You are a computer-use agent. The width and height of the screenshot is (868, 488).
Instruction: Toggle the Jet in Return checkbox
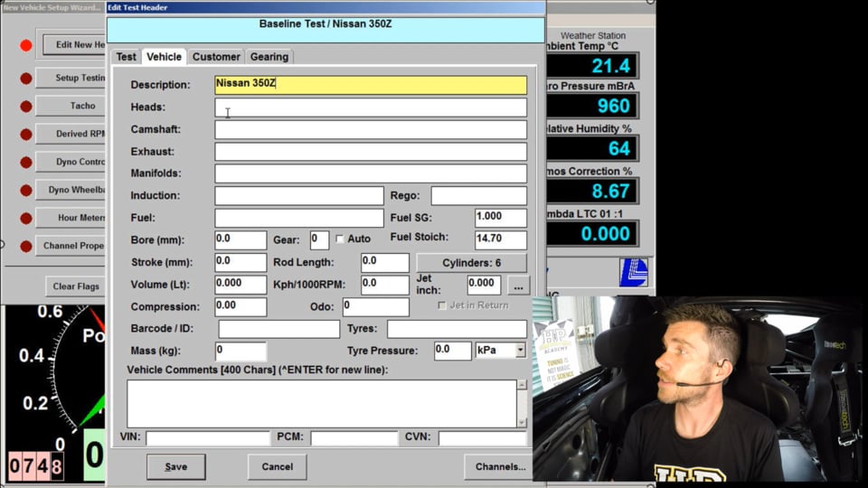point(442,305)
